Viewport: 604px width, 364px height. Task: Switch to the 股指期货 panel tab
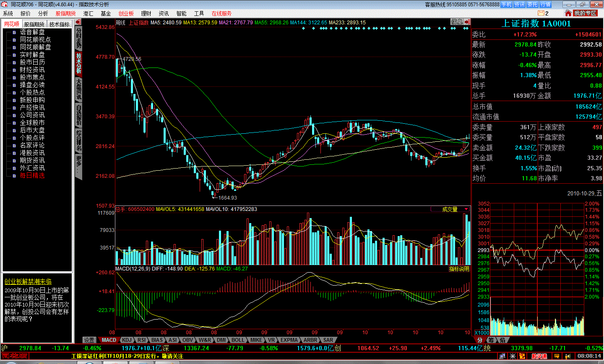point(34,24)
